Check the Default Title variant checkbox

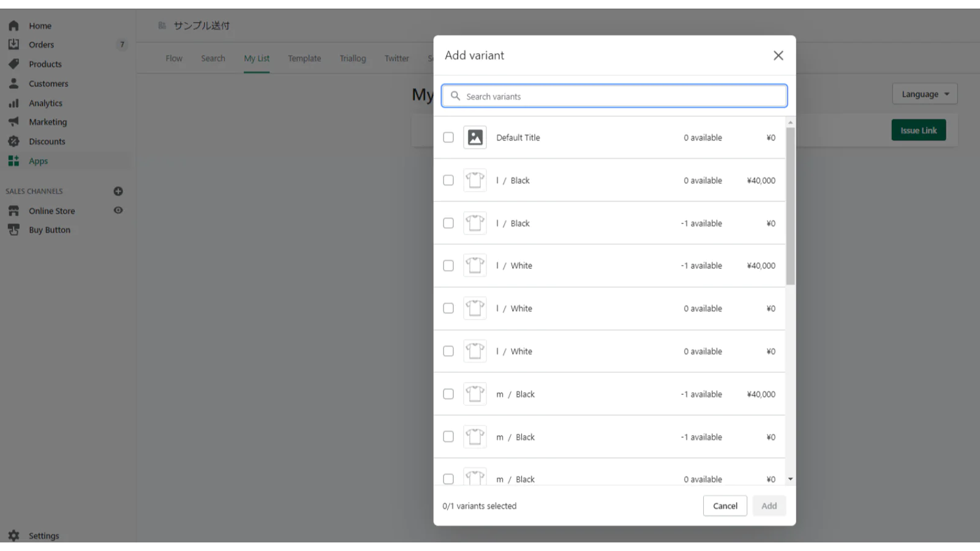pos(448,138)
